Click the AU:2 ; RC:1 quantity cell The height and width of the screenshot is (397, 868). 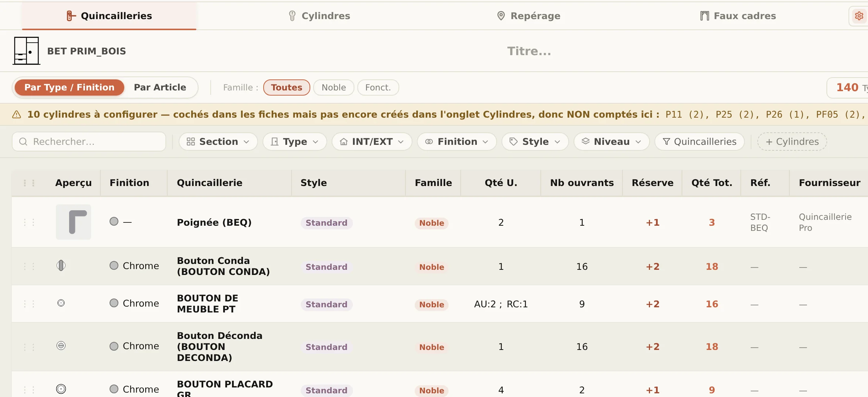[501, 304]
